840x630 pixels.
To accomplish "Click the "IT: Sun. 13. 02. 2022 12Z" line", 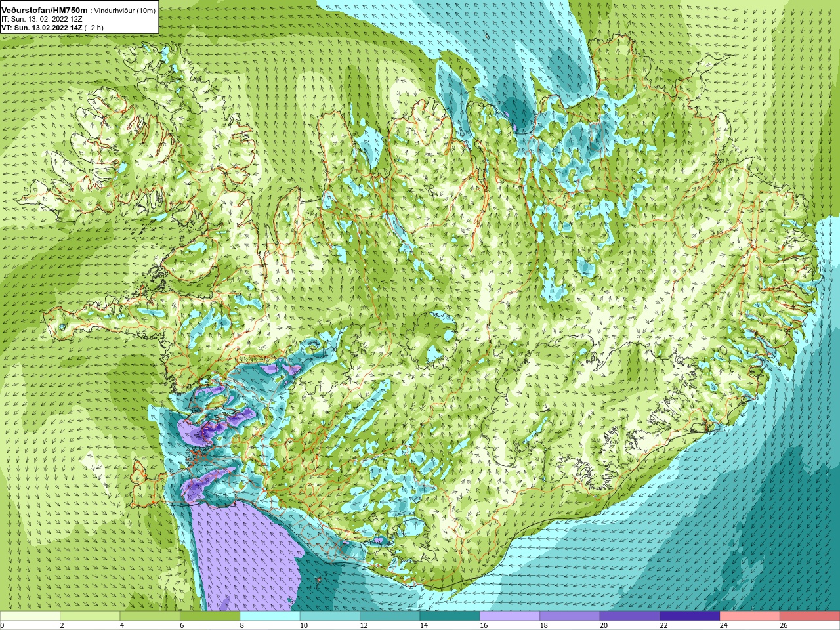I will coord(41,20).
